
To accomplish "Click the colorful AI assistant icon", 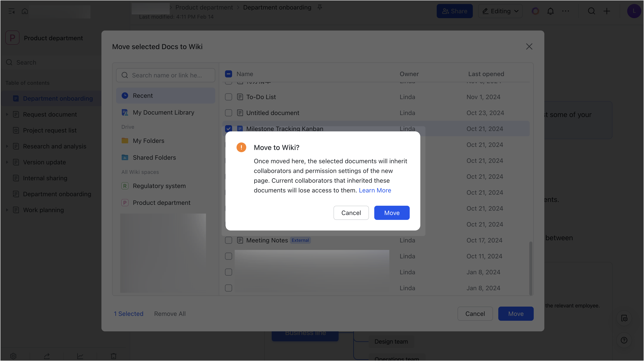I will tap(535, 11).
